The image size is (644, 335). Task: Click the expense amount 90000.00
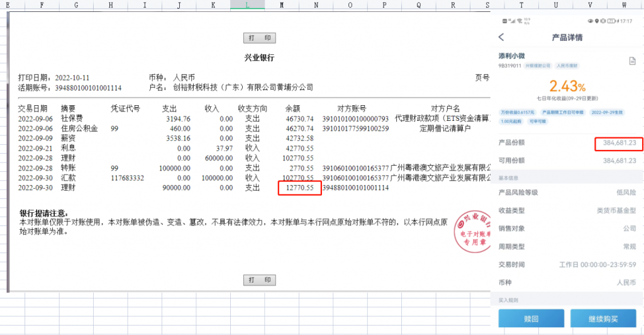[x=177, y=188]
